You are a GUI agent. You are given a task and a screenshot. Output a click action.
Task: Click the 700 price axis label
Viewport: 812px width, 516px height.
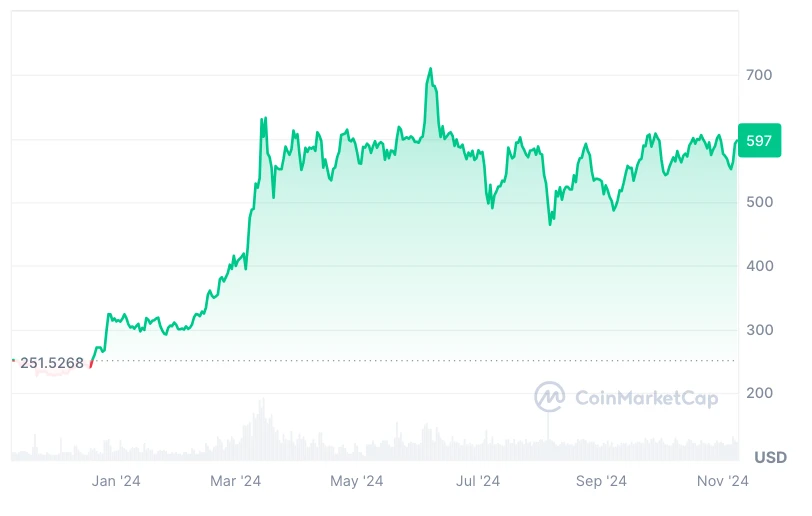[x=759, y=75]
